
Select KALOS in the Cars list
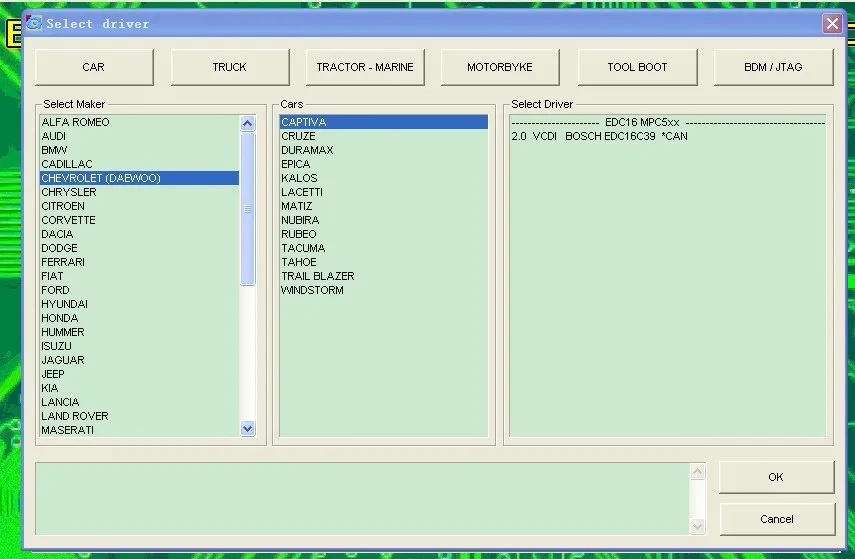(x=384, y=178)
